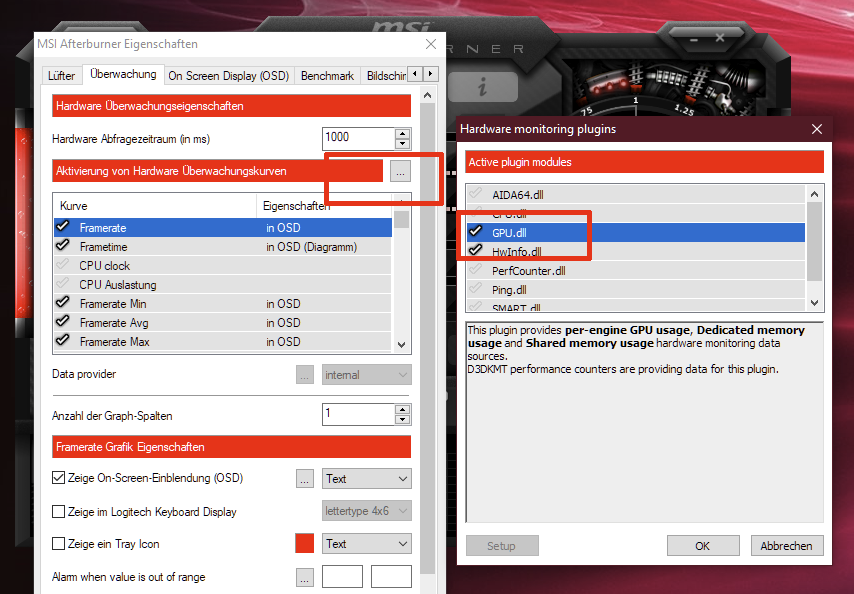854x594 pixels.
Task: Switch to Lüfter tab
Action: click(62, 76)
